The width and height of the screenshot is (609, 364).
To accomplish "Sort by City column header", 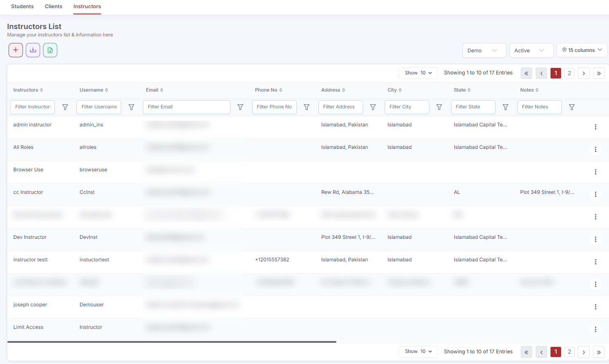I will tap(395, 90).
